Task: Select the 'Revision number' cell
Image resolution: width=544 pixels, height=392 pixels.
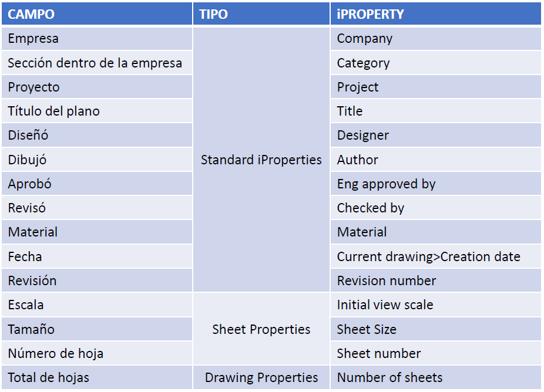Action: tap(387, 281)
